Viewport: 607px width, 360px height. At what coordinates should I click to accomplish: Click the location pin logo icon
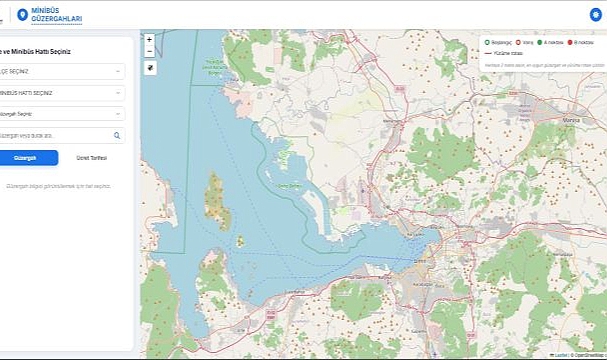23,15
